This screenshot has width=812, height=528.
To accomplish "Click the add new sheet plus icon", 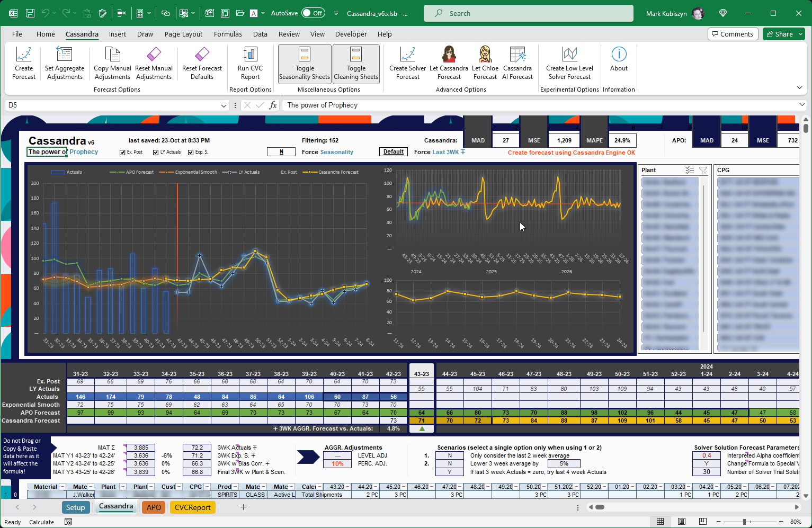I will [243, 507].
